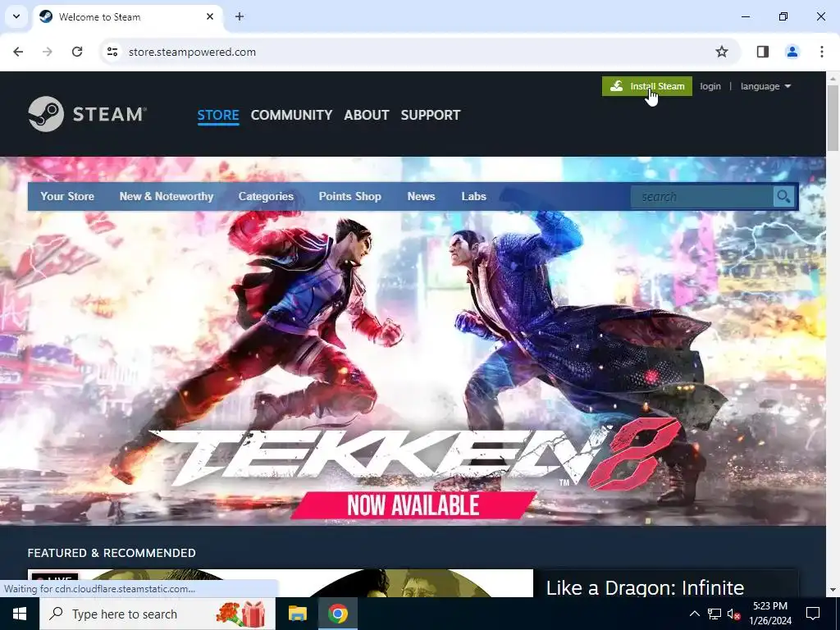This screenshot has width=840, height=630.
Task: Open the Your Store tab
Action: (x=67, y=197)
